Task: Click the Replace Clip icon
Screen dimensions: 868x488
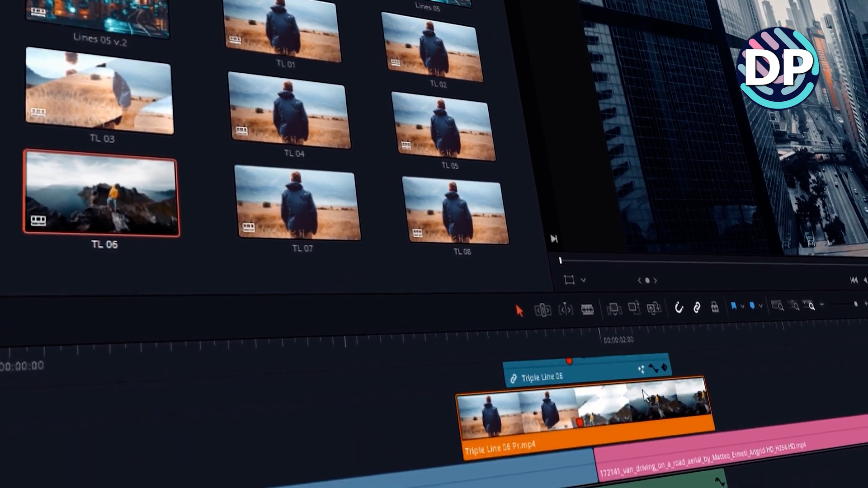Action: pyautogui.click(x=654, y=308)
